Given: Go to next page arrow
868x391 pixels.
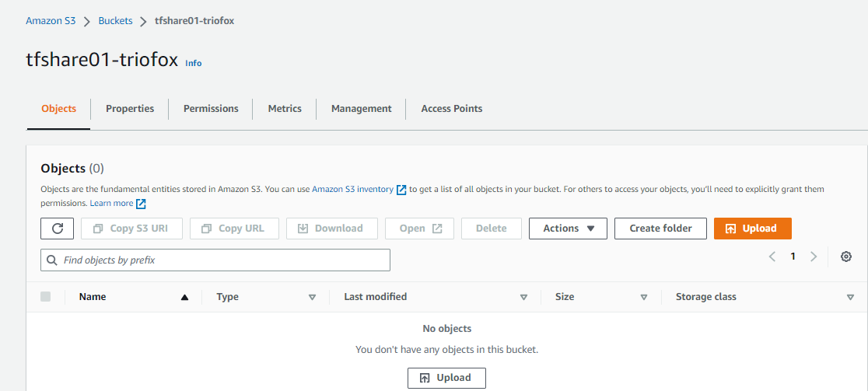Looking at the screenshot, I should [814, 257].
